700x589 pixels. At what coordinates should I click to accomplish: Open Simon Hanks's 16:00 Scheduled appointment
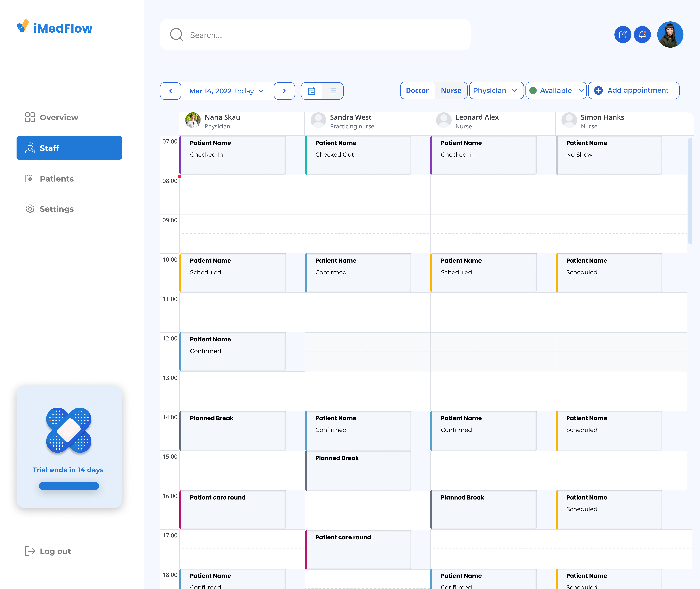click(609, 509)
